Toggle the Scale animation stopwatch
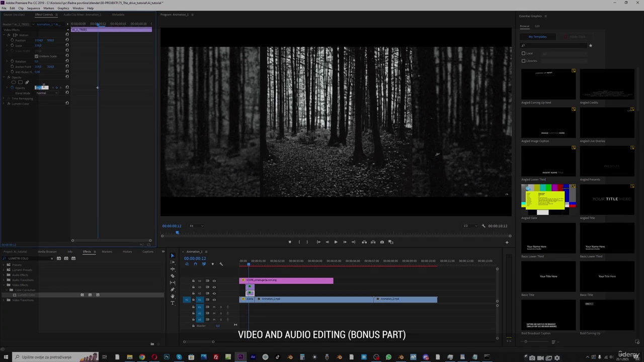The image size is (644, 362). (x=12, y=46)
